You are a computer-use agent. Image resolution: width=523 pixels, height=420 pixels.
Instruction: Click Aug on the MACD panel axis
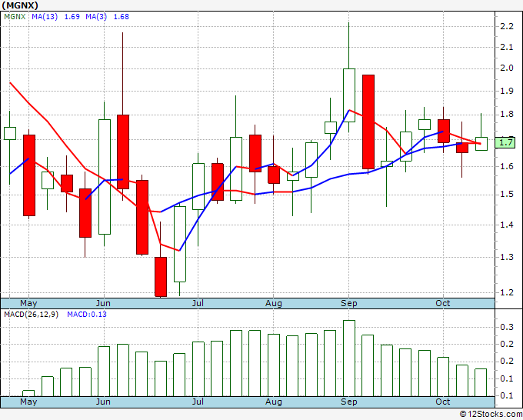[274, 402]
